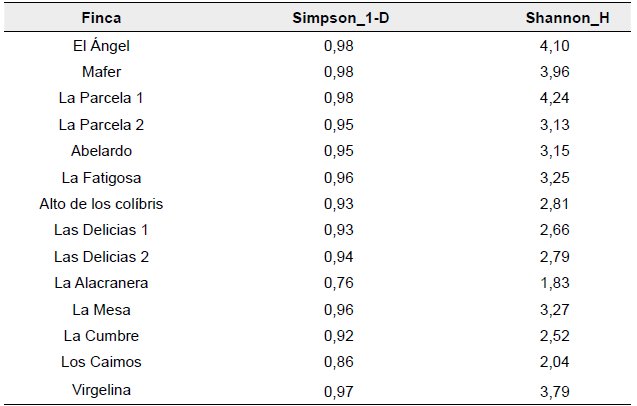Click the La Fatigosa cell

click(x=101, y=178)
